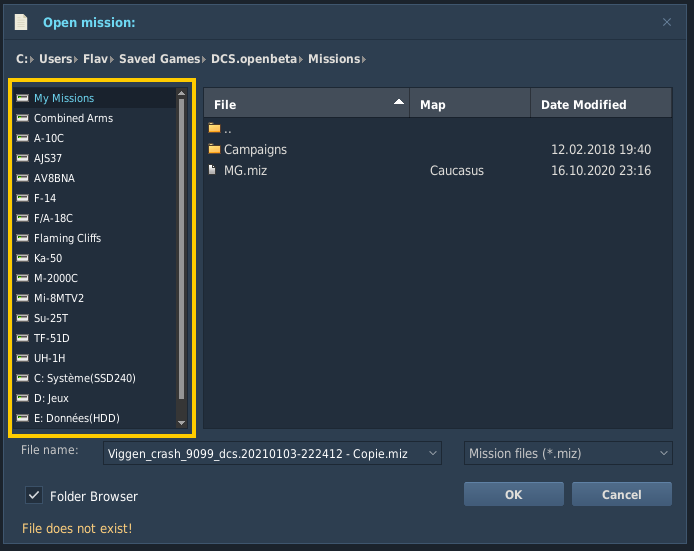Image resolution: width=694 pixels, height=551 pixels.
Task: Click the Campaigns folder icon
Action: tap(214, 149)
